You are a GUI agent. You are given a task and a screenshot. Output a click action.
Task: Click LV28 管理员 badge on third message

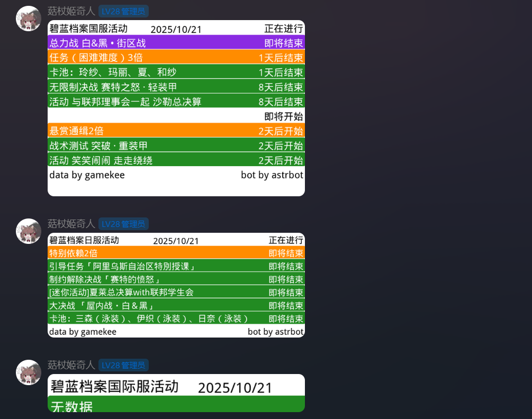coord(123,365)
